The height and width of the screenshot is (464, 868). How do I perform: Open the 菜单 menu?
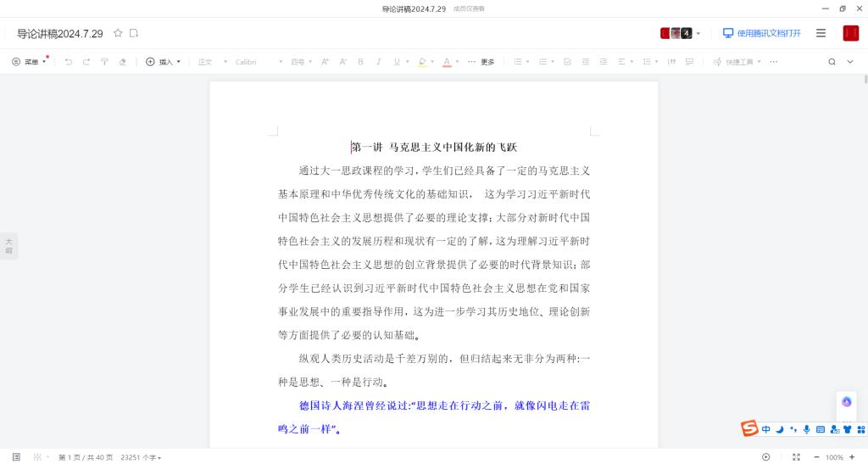tap(30, 62)
